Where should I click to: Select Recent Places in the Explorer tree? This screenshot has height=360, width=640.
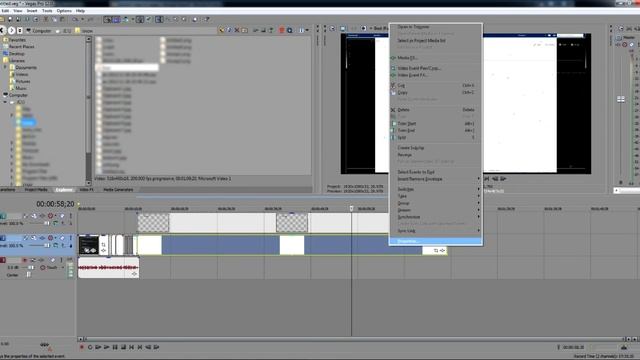point(22,47)
